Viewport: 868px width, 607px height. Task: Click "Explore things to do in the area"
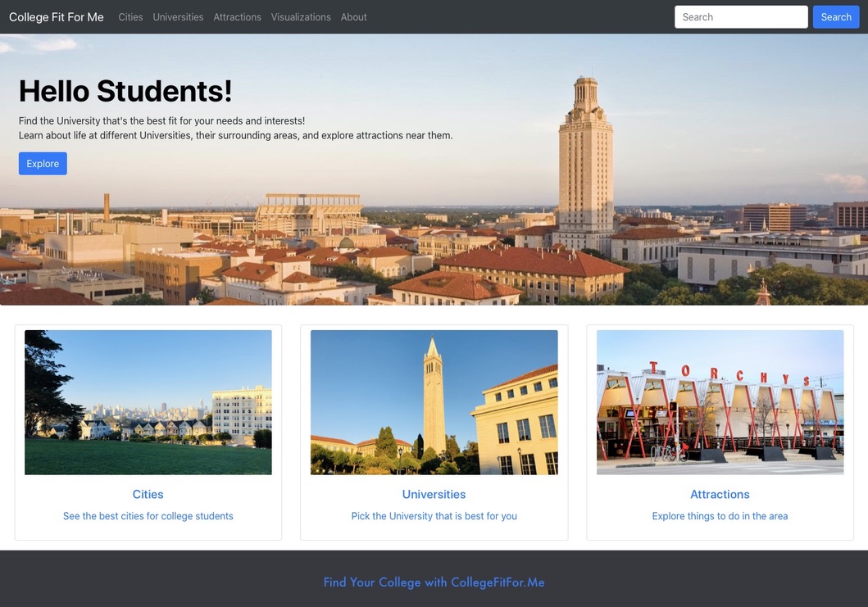coord(720,516)
